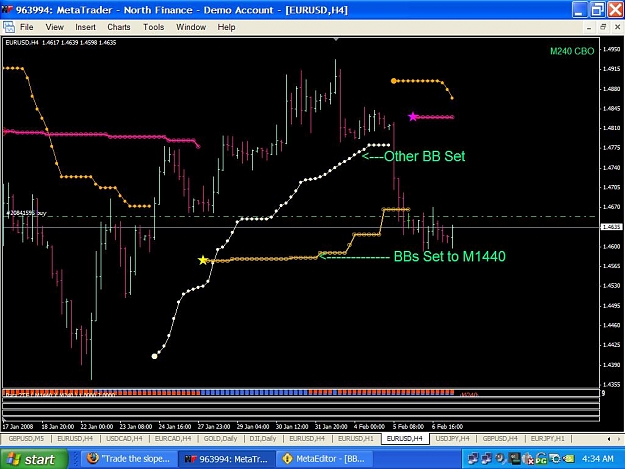
Task: Click the large orange dot starting upper band
Action: pos(394,81)
